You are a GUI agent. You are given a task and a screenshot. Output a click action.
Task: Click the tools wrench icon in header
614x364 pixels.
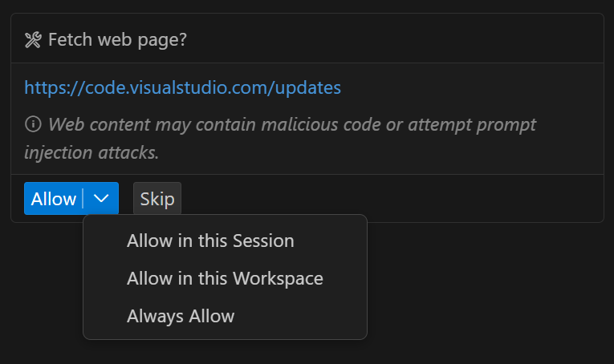(33, 39)
